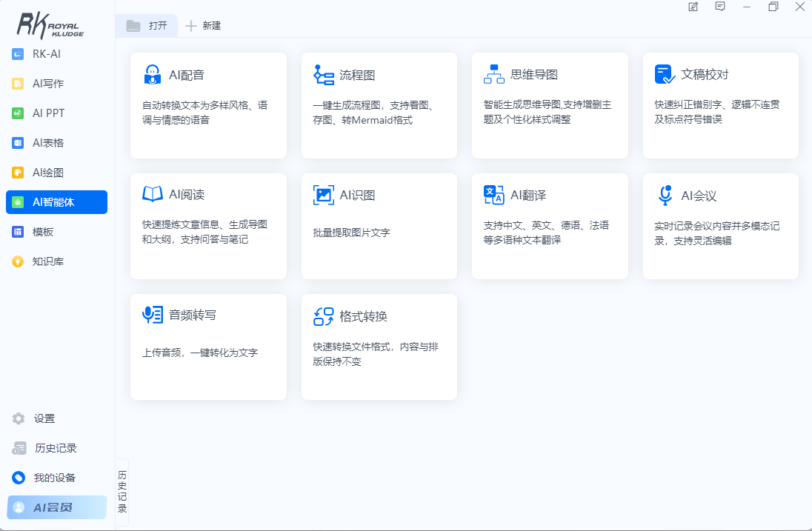
Task: Click the folder icon beside 打开
Action: pos(133,25)
